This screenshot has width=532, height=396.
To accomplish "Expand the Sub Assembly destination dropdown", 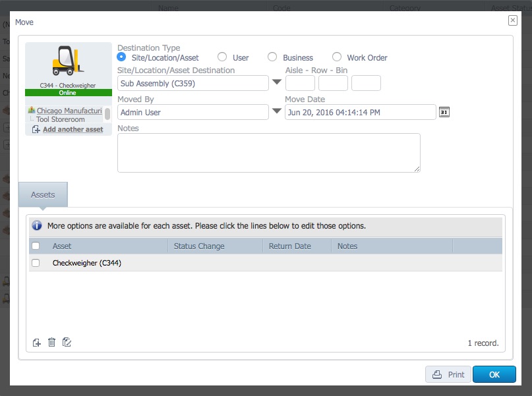I will tap(277, 83).
